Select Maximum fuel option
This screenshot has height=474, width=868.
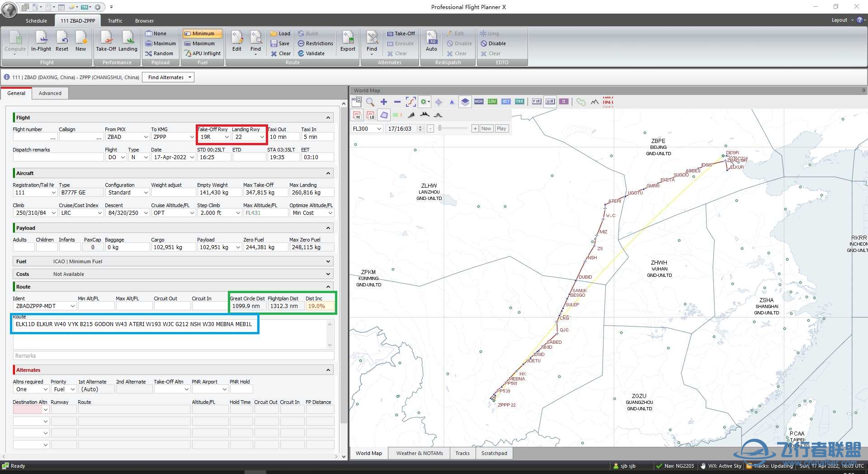coord(199,43)
